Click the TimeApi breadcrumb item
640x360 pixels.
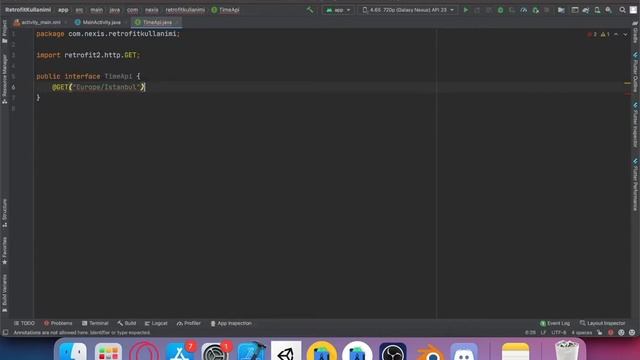(225, 10)
